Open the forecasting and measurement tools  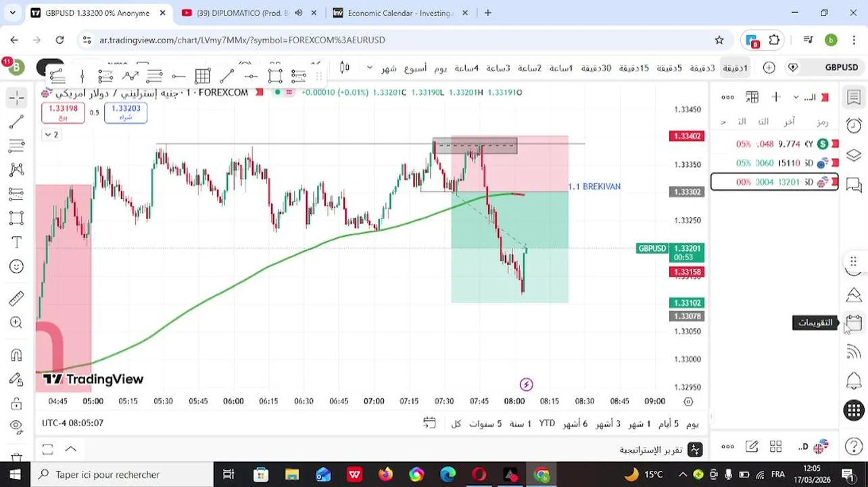coord(17,194)
